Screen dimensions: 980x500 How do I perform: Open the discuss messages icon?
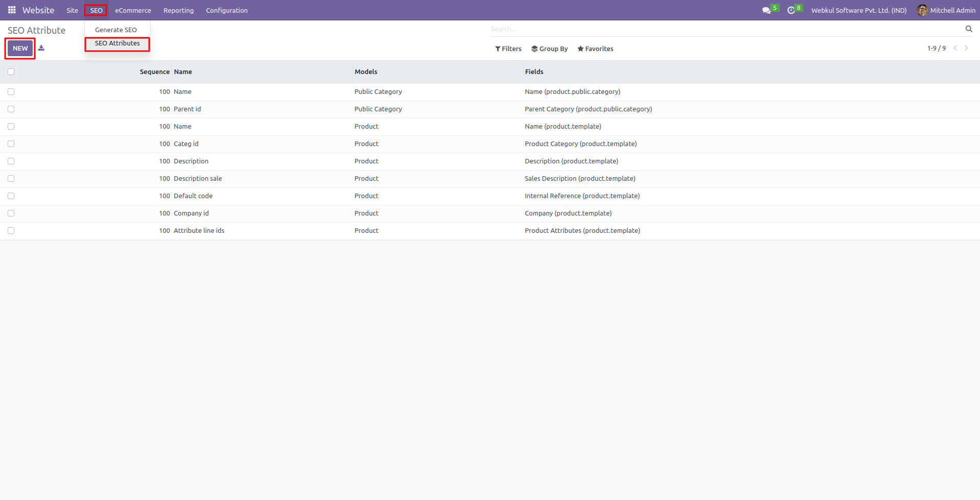tap(766, 10)
